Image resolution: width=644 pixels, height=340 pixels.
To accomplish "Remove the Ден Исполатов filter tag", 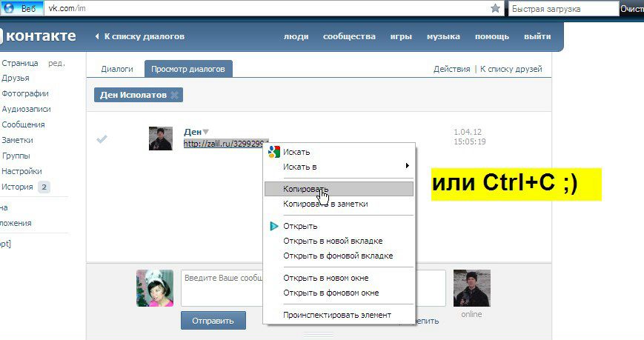I will (175, 95).
